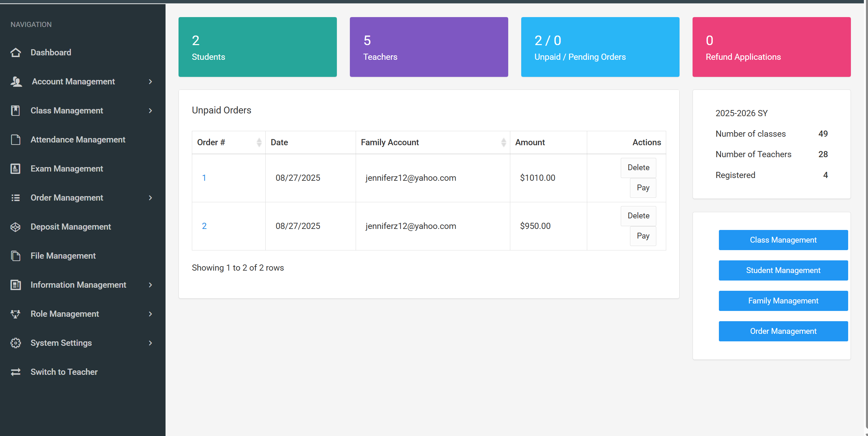
Task: Sort table by Order # column
Action: click(259, 142)
